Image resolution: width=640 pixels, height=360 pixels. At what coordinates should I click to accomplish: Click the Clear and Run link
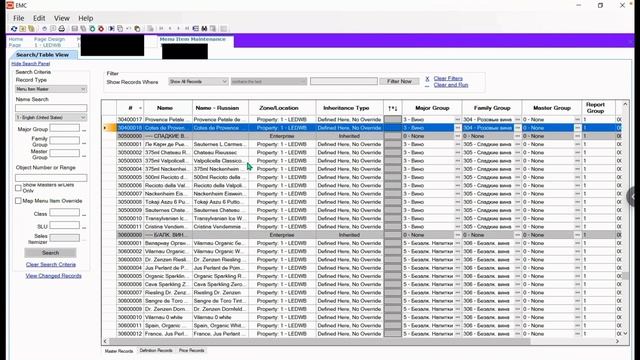pos(451,85)
